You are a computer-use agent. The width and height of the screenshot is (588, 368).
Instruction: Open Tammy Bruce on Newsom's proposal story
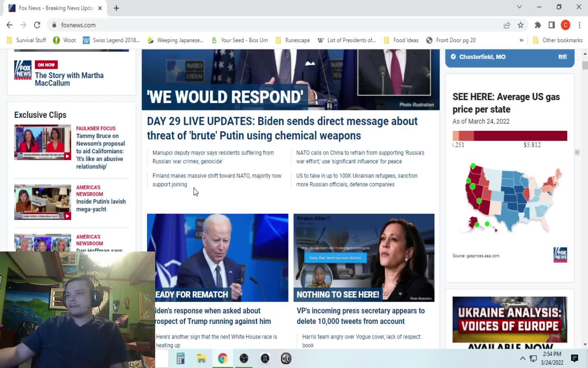click(100, 151)
